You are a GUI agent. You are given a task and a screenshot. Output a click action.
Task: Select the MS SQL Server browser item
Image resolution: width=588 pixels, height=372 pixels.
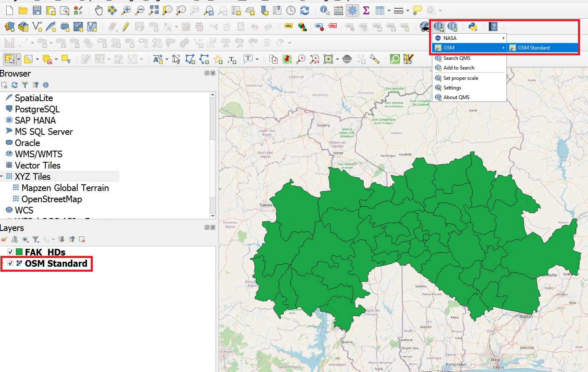pyautogui.click(x=44, y=131)
